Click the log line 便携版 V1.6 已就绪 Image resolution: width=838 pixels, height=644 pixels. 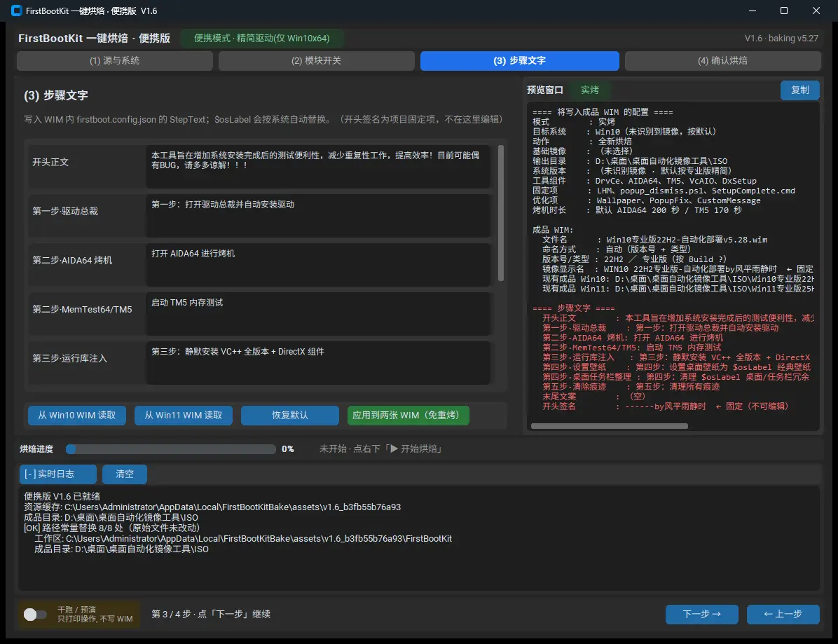pyautogui.click(x=62, y=497)
